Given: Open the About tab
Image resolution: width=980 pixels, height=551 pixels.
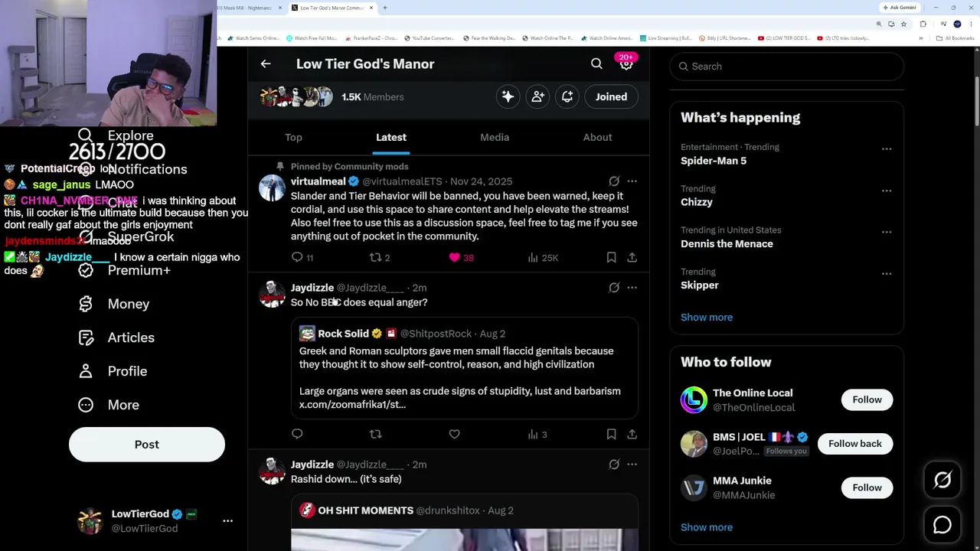Looking at the screenshot, I should pos(597,138).
